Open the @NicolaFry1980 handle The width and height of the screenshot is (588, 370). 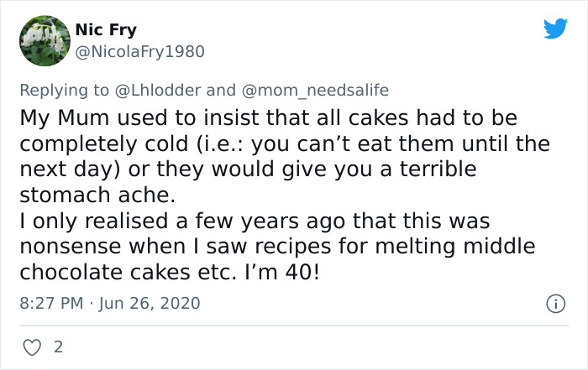(x=139, y=52)
